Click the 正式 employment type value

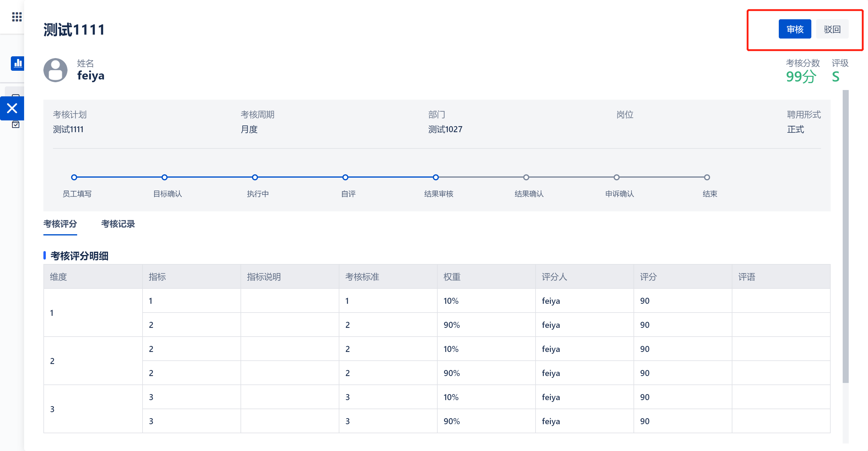point(795,129)
